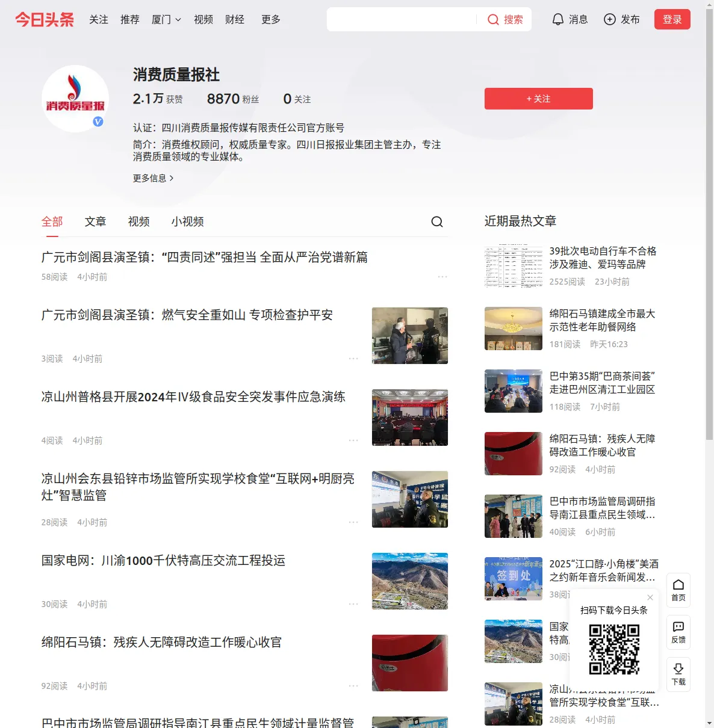714x728 pixels.
Task: Close the 扫码下载今日头条 QR popup
Action: tap(650, 597)
